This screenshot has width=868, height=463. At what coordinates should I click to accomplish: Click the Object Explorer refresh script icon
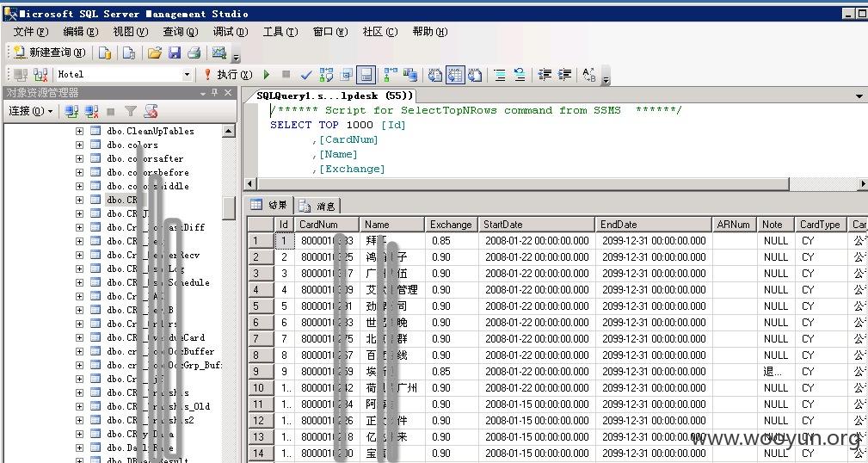click(x=151, y=111)
